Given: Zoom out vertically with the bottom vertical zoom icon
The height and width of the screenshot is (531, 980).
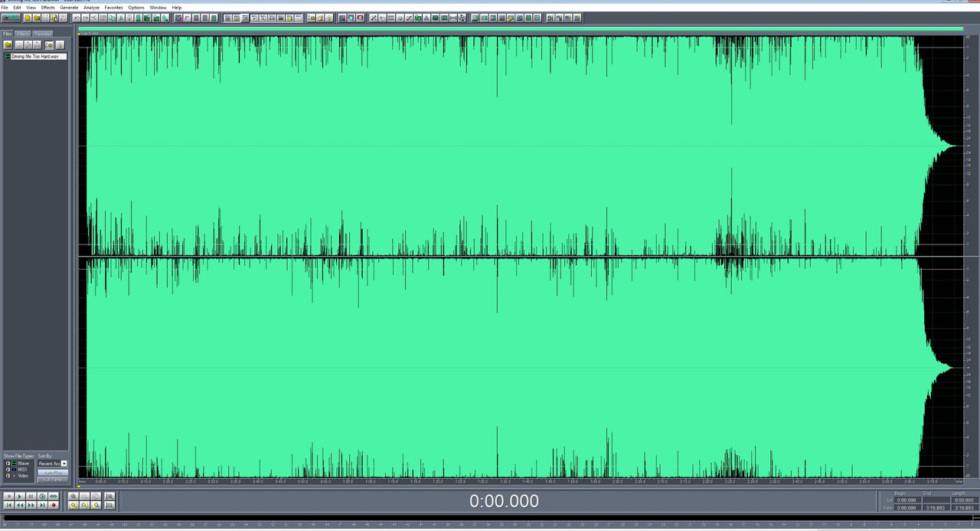Looking at the screenshot, I should (x=109, y=505).
